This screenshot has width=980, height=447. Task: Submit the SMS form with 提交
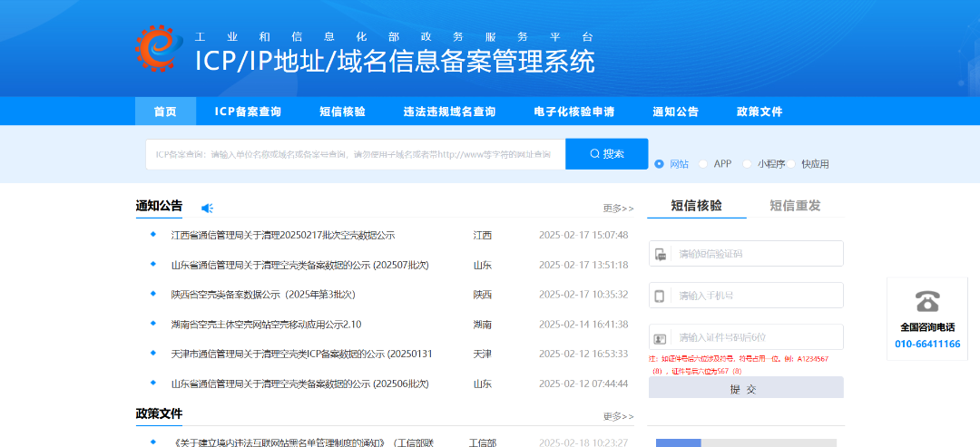[745, 389]
